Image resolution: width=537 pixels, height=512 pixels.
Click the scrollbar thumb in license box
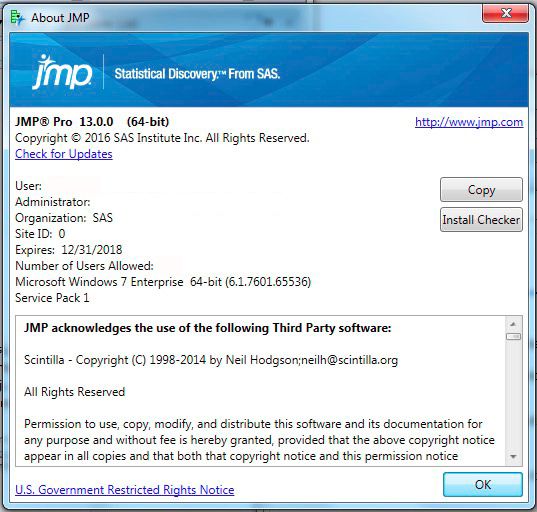click(513, 337)
